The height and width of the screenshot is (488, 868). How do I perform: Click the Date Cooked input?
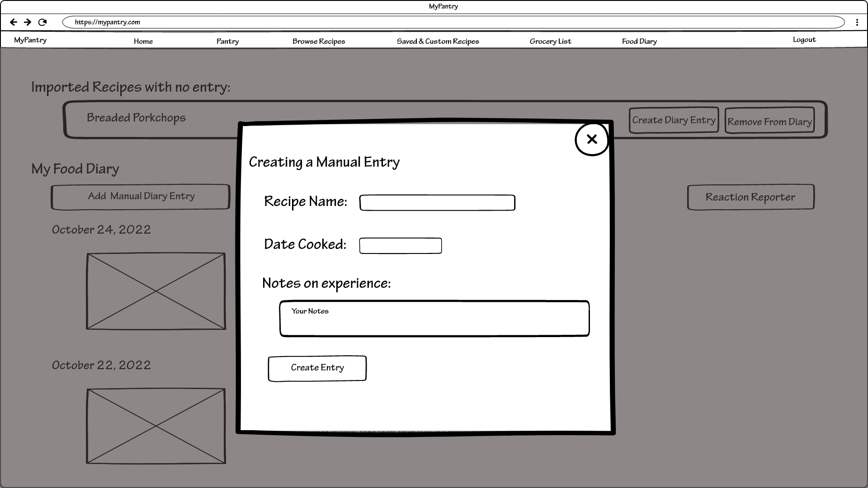(x=400, y=246)
